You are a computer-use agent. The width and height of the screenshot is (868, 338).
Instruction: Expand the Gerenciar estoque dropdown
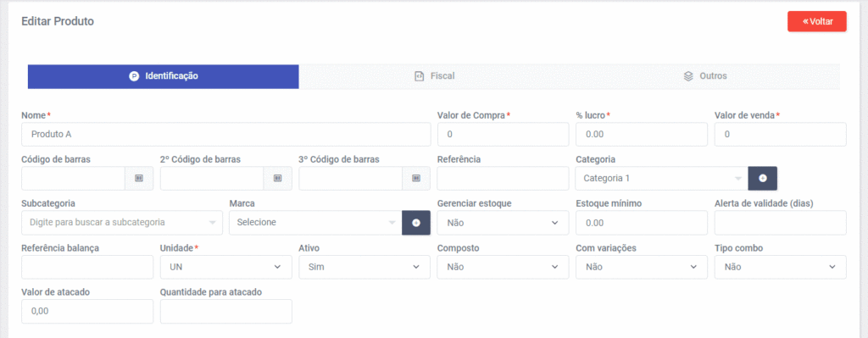click(503, 223)
